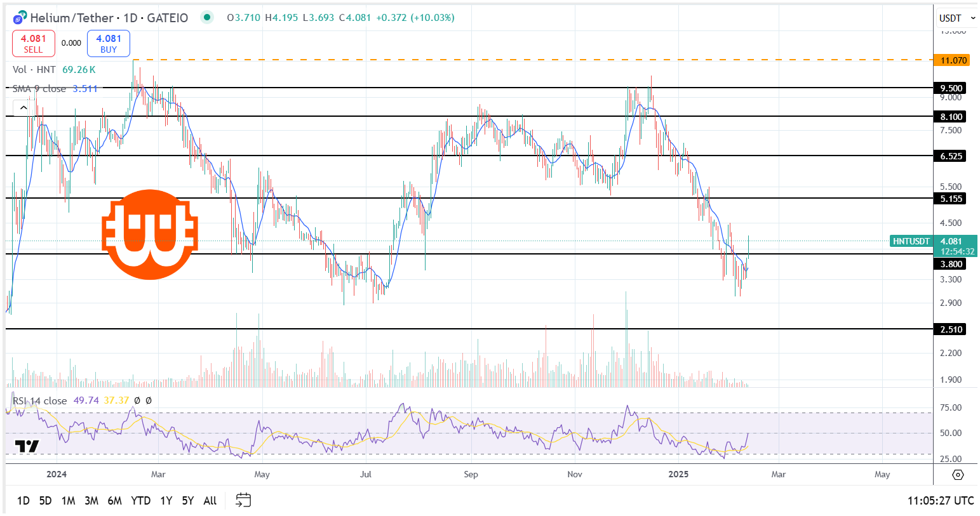Select the 3M time range
The image size is (980, 516).
(x=91, y=501)
